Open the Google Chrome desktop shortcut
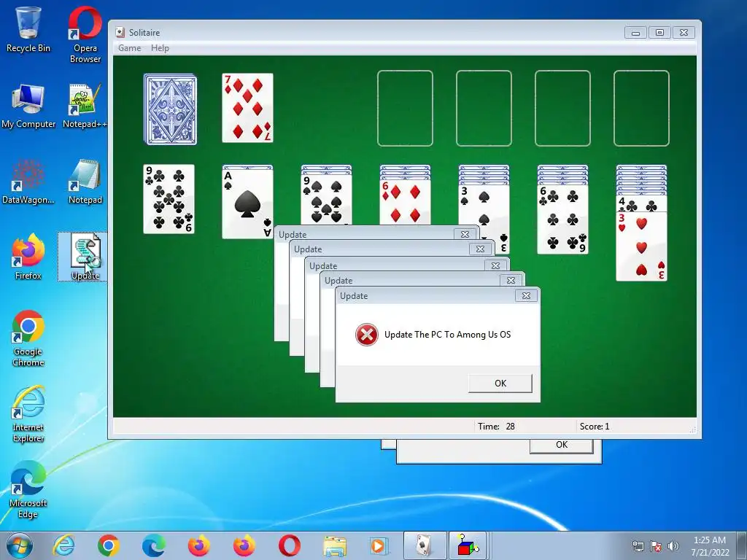 click(28, 338)
